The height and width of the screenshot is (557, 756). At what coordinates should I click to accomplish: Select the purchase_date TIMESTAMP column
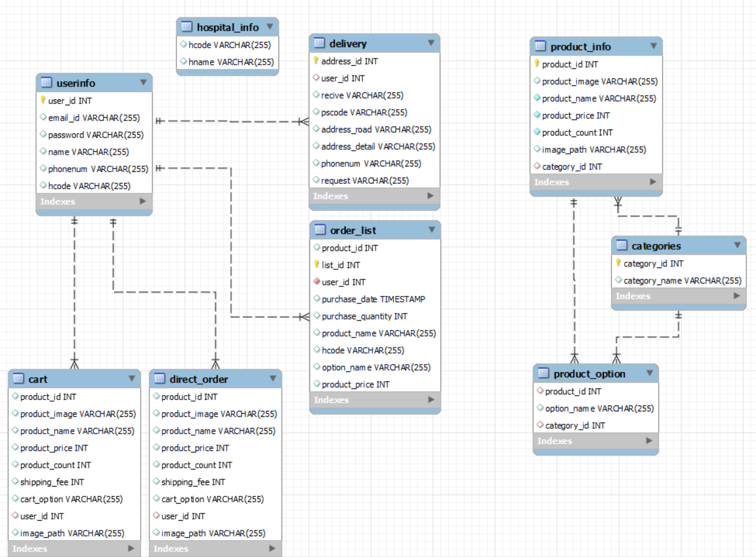coord(373,299)
